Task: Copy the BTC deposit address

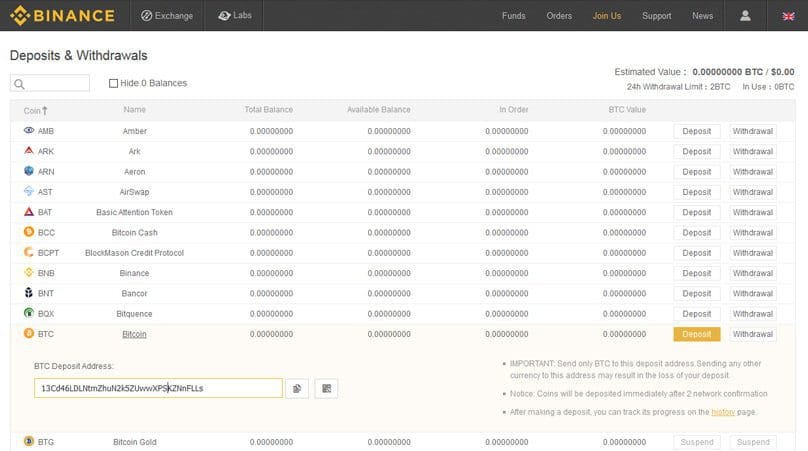Action: coord(297,388)
